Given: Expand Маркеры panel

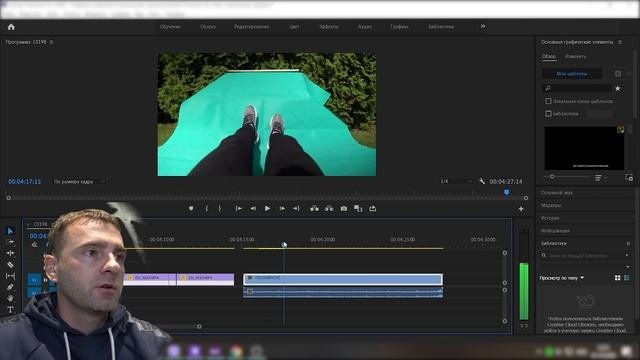Looking at the screenshot, I should (x=551, y=205).
